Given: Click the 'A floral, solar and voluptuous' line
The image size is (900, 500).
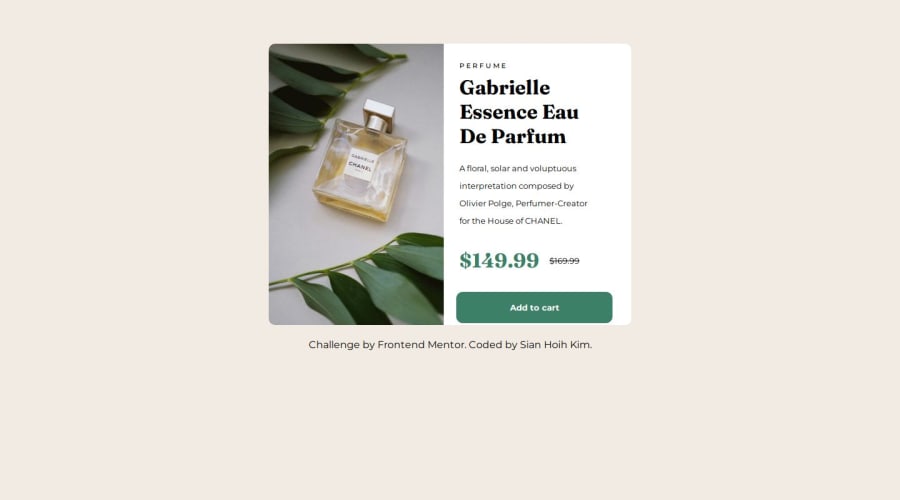Looking at the screenshot, I should click(x=518, y=169).
